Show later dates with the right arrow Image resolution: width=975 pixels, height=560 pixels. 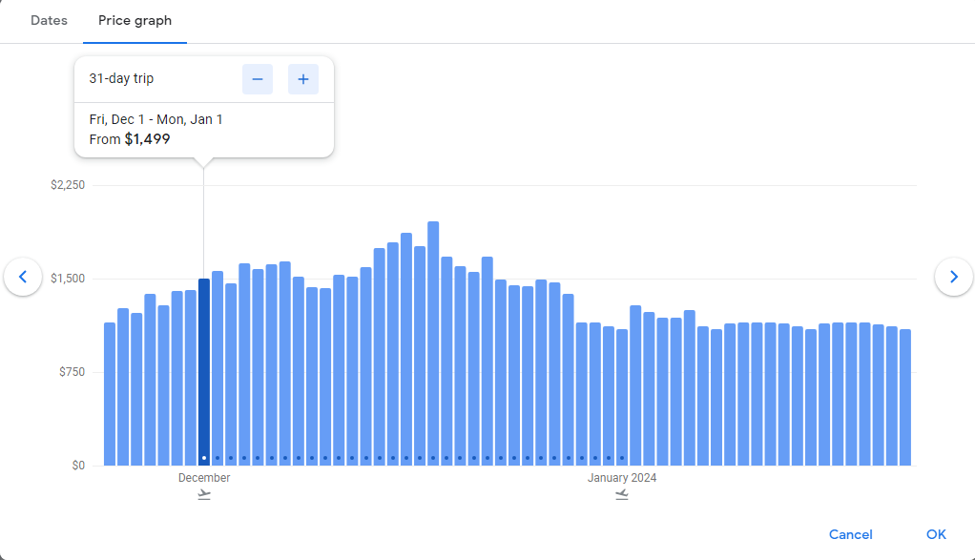point(953,277)
